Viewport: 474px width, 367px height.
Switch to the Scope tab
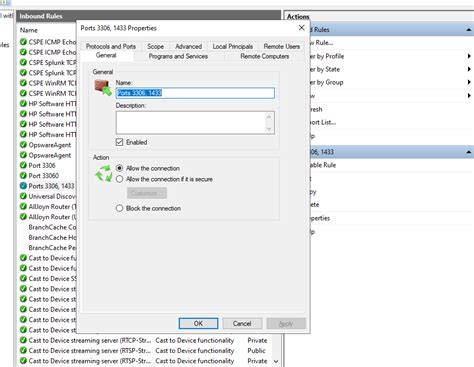[155, 46]
